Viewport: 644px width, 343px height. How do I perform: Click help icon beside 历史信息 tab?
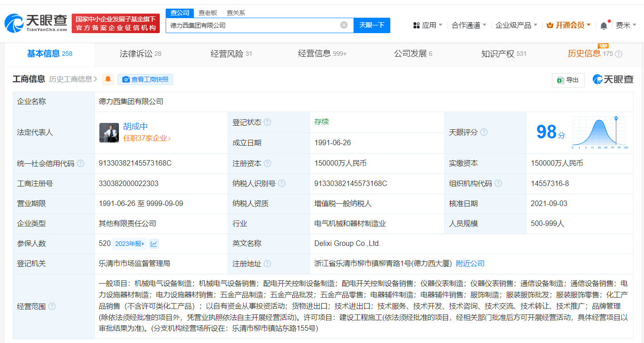pos(619,54)
